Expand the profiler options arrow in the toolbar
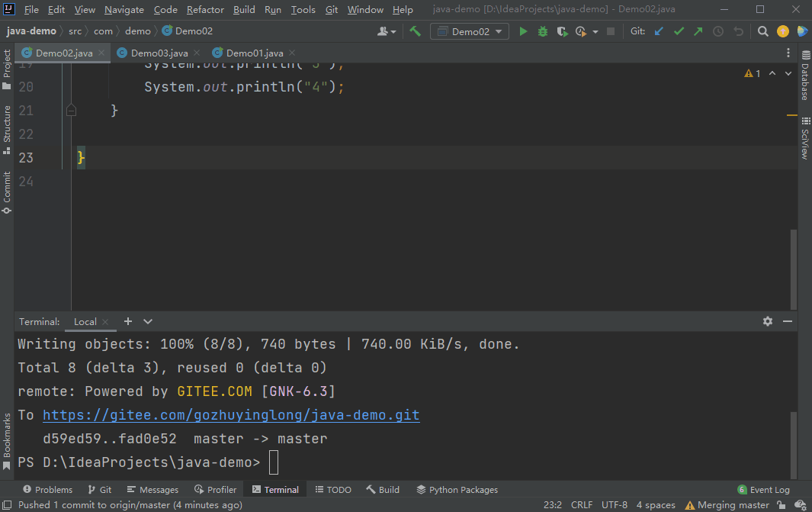This screenshot has width=812, height=512. (x=596, y=31)
